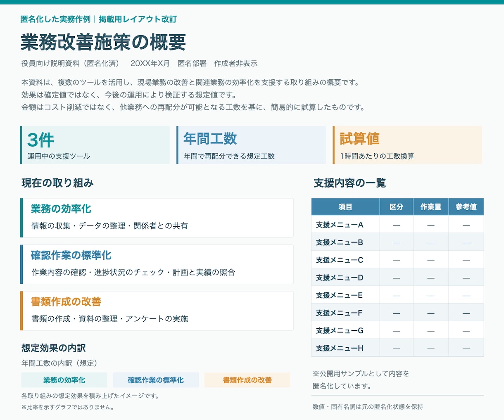
Task: Click the 区分 column header
Action: pyautogui.click(x=396, y=207)
